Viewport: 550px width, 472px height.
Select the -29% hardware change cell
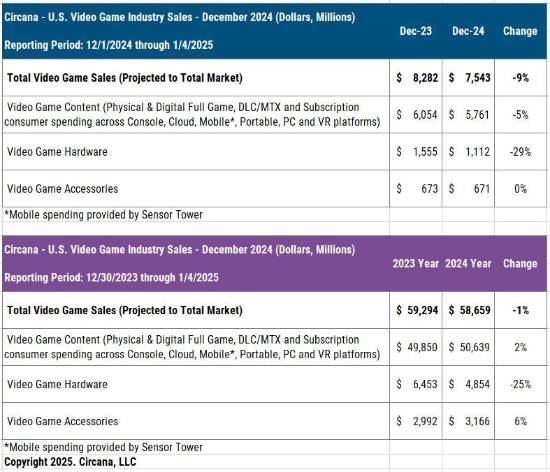pyautogui.click(x=521, y=151)
